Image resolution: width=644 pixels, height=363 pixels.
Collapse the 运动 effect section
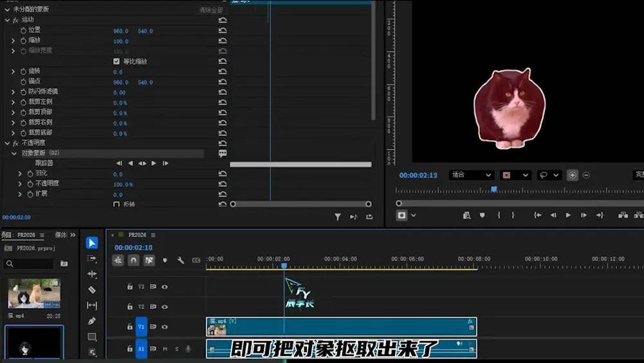point(7,20)
